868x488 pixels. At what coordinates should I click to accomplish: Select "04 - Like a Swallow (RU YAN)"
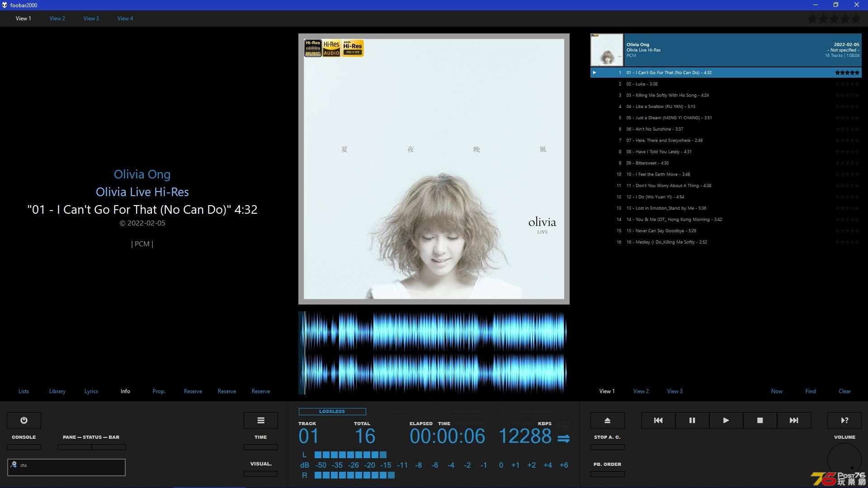pyautogui.click(x=726, y=107)
